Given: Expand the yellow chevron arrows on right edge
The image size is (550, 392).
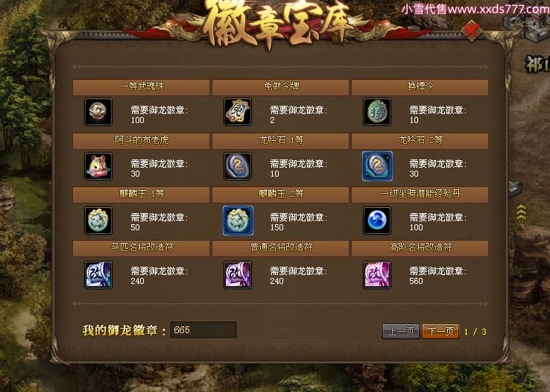Looking at the screenshot, I should (521, 213).
